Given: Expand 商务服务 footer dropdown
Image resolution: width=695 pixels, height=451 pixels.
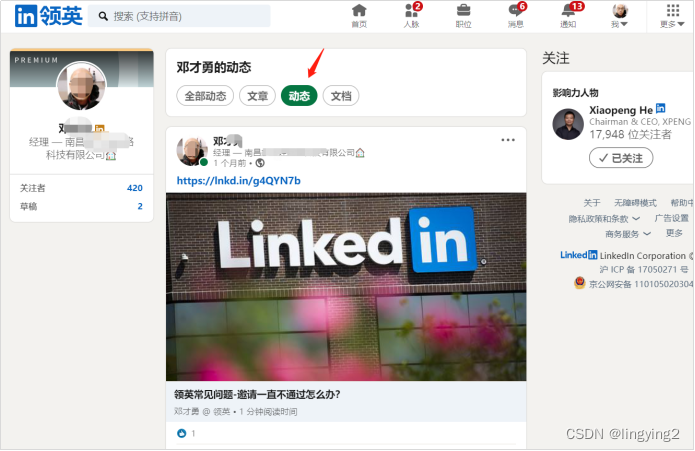Looking at the screenshot, I should (628, 233).
